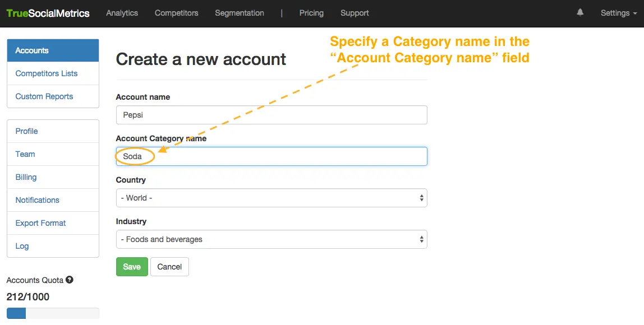Open the Settings dropdown menu
The width and height of the screenshot is (644, 325).
(x=618, y=13)
